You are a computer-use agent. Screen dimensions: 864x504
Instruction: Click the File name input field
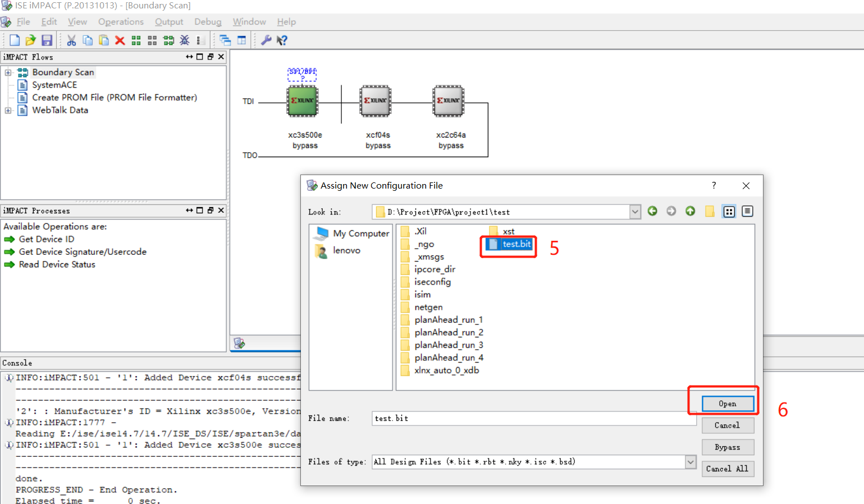tap(534, 419)
